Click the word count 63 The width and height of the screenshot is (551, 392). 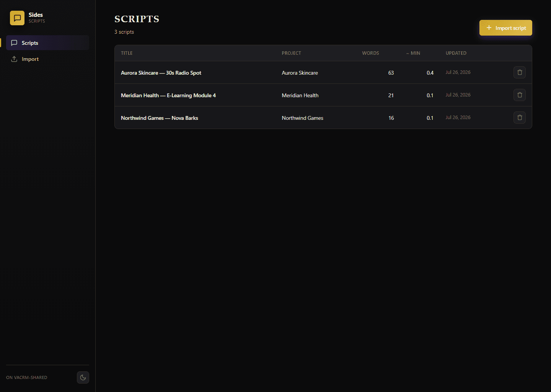pyautogui.click(x=391, y=73)
